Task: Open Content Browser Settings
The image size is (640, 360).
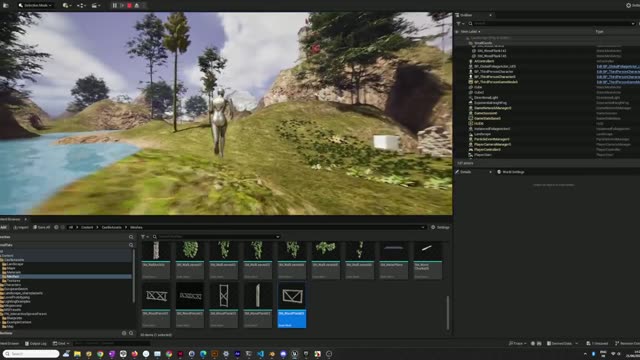Action: 440,227
